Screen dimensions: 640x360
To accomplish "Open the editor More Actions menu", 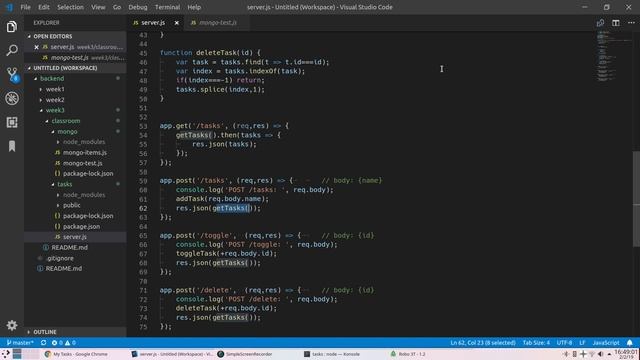I will tap(631, 23).
